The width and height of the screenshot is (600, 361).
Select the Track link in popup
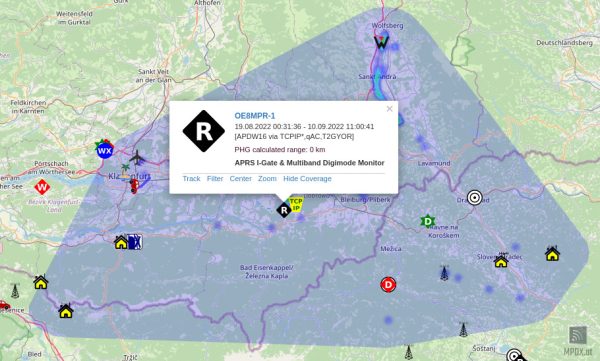pyautogui.click(x=191, y=178)
